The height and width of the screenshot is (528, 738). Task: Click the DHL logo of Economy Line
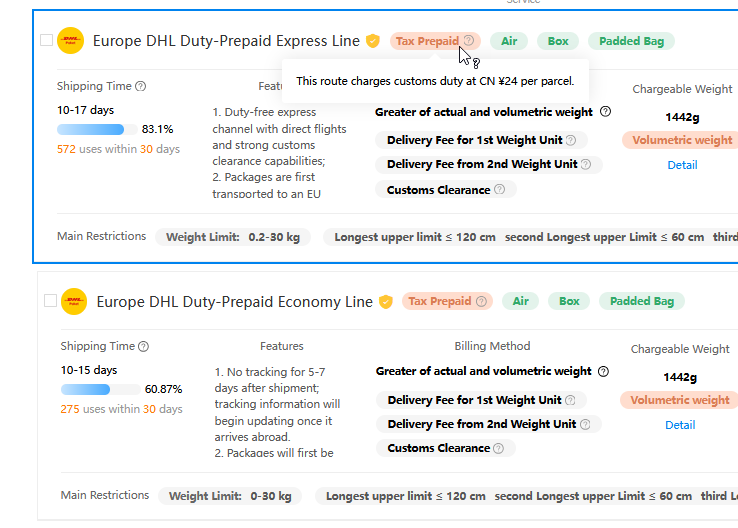[74, 301]
